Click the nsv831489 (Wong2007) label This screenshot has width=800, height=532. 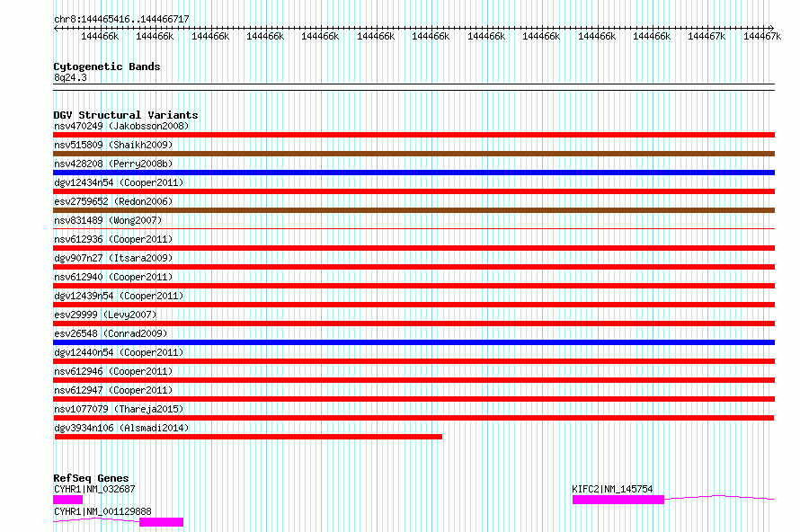click(x=108, y=220)
